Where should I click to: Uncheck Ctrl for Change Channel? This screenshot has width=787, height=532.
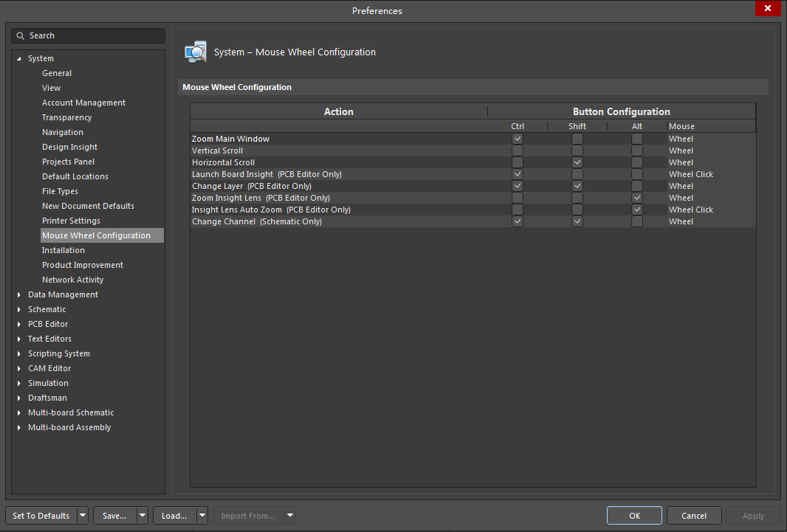(518, 221)
